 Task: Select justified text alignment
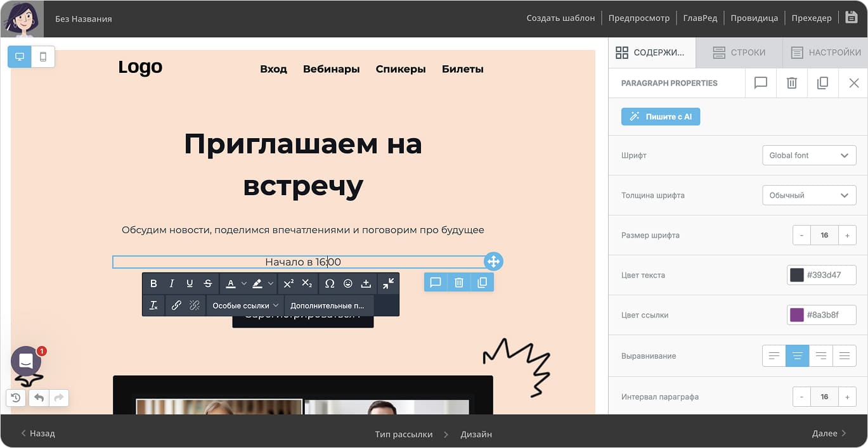point(844,355)
